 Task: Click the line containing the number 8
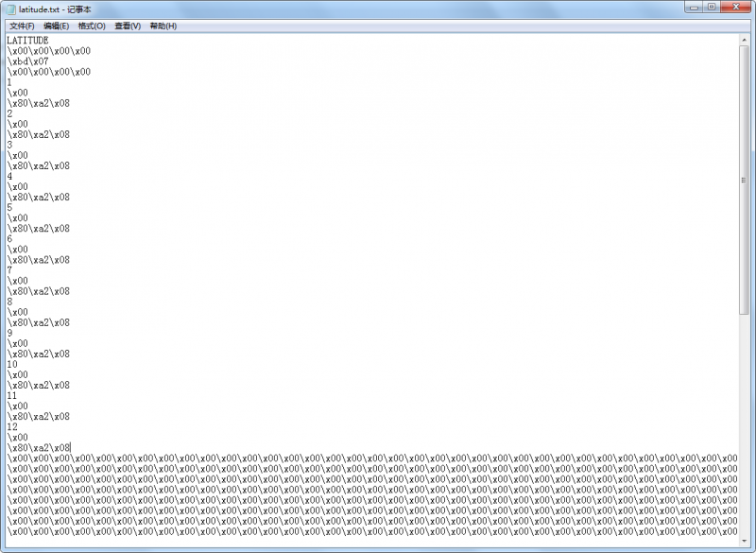point(9,302)
